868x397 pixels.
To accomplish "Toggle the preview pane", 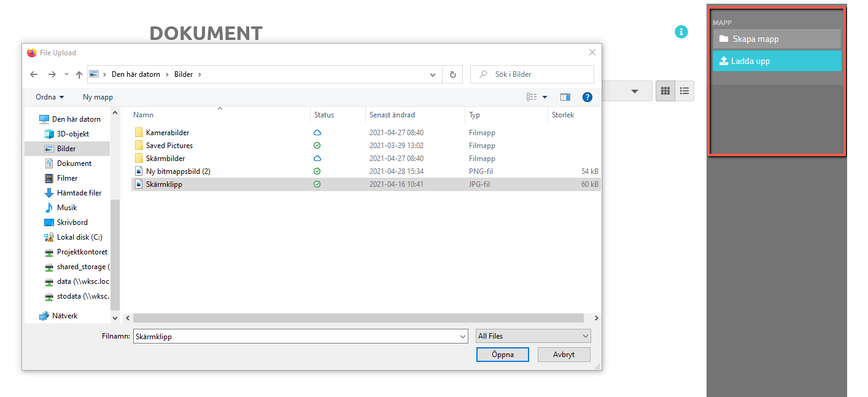I will tap(565, 97).
